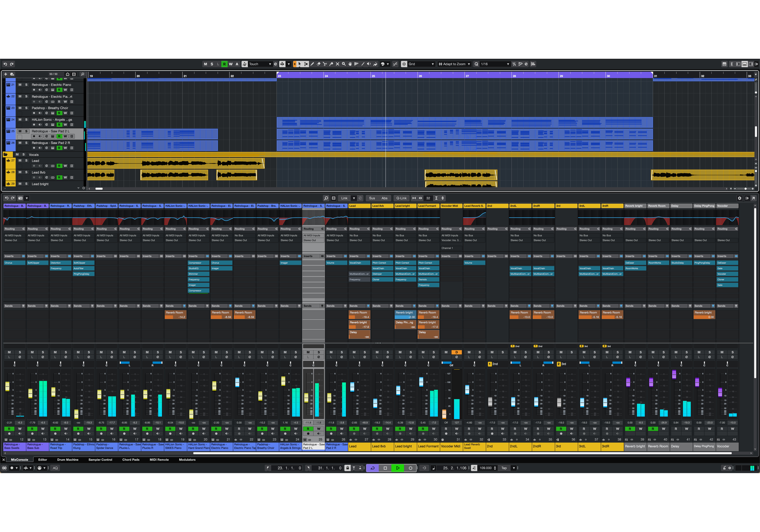Pick the Zoom magnifier tool
The width and height of the screenshot is (760, 532).
click(344, 64)
